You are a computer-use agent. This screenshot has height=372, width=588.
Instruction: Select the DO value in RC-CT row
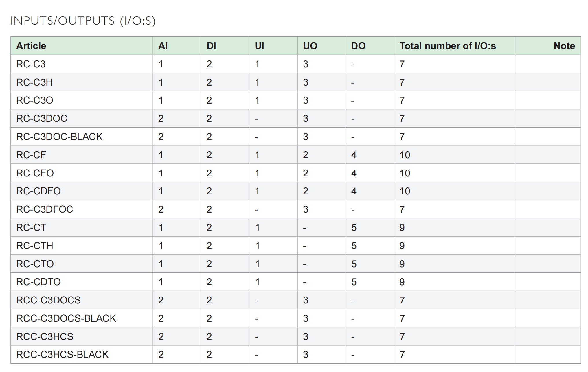click(354, 228)
